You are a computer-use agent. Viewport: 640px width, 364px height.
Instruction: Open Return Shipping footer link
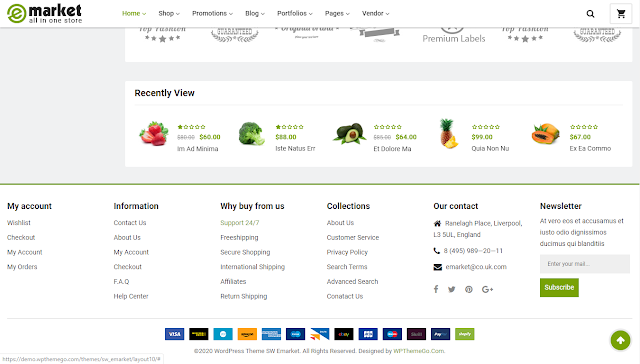[x=244, y=296]
